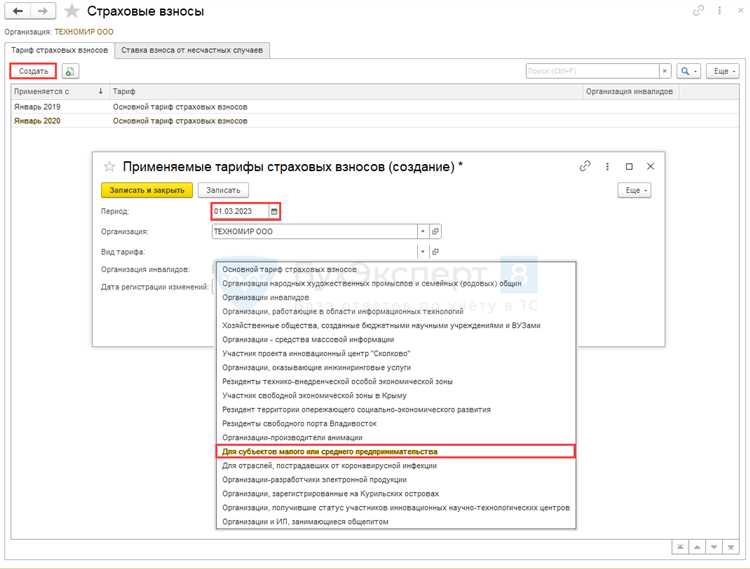Screen dimensions: 750x569
Task: Click the Организация инвалидов column header
Action: click(x=629, y=91)
